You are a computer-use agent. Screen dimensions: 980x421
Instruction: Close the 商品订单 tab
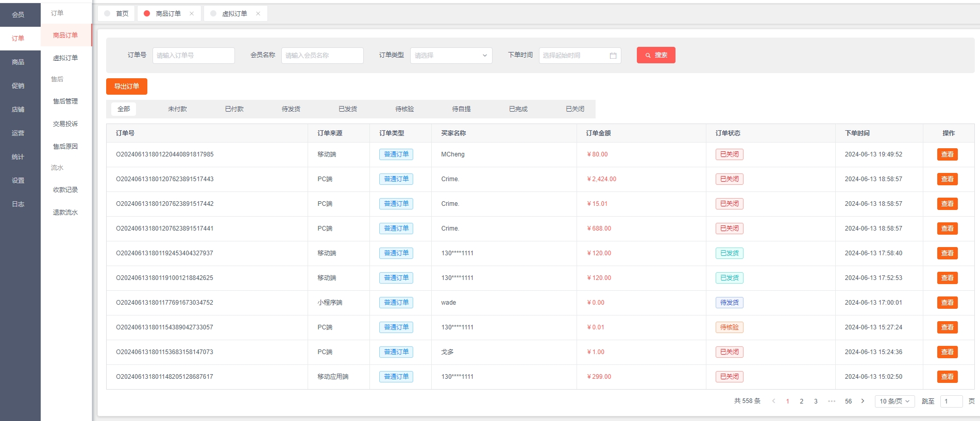coord(192,14)
